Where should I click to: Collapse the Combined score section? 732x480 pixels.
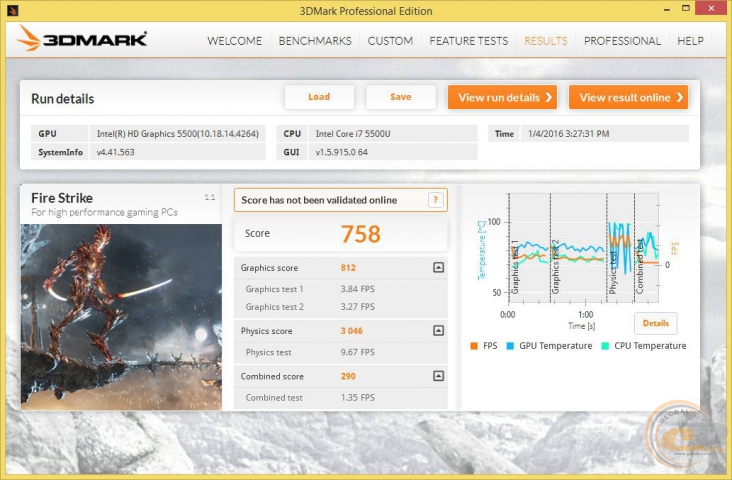(x=438, y=376)
